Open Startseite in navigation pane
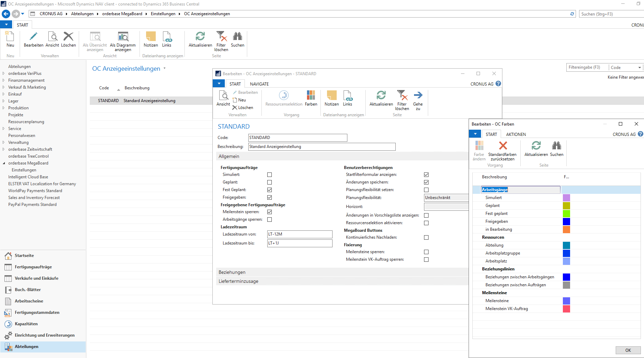 coord(24,256)
